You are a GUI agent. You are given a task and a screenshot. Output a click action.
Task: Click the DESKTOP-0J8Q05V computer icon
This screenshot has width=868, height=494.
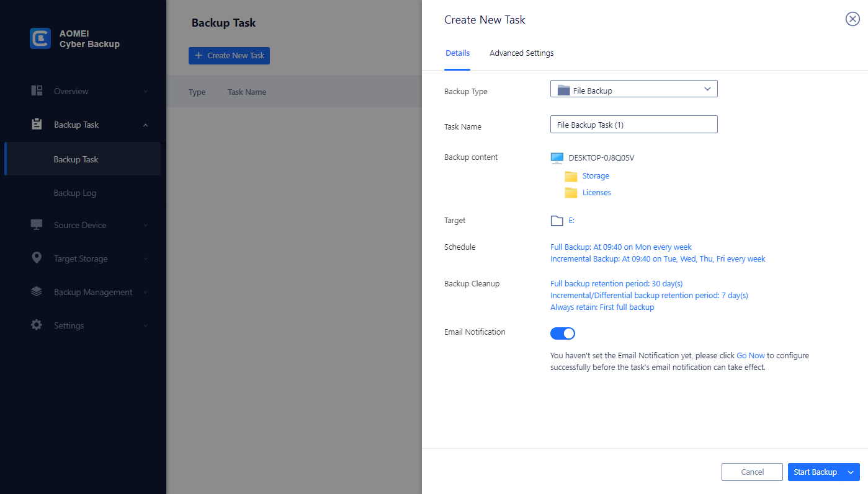pos(557,158)
